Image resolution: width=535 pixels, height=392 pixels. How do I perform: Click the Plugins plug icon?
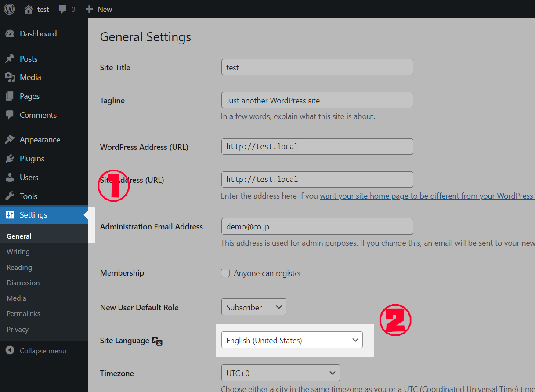[x=10, y=159]
